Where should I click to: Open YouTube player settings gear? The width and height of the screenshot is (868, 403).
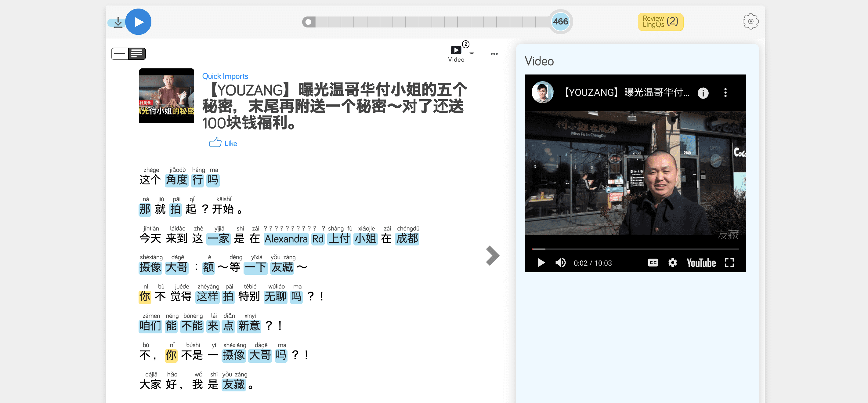pyautogui.click(x=672, y=263)
